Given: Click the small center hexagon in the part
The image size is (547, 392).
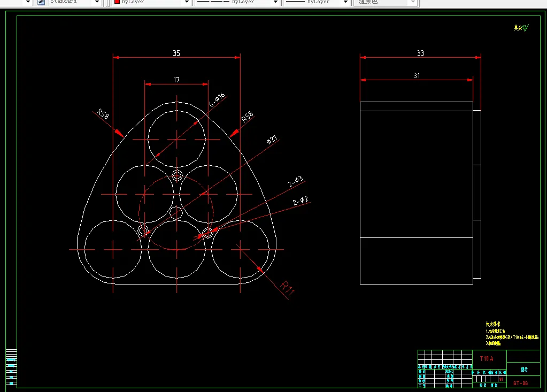Looking at the screenshot, I should coord(176,213).
